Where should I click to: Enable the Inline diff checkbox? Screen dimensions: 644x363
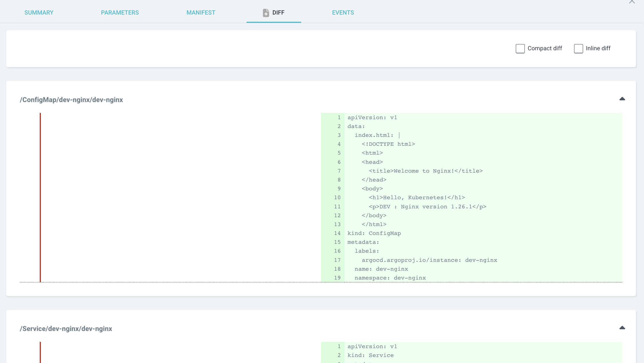(578, 49)
